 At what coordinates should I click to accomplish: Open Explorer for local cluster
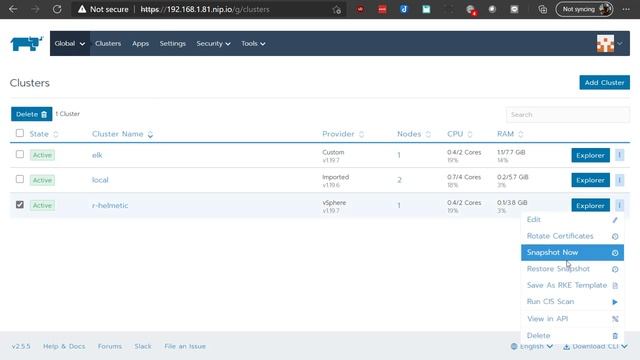point(590,180)
